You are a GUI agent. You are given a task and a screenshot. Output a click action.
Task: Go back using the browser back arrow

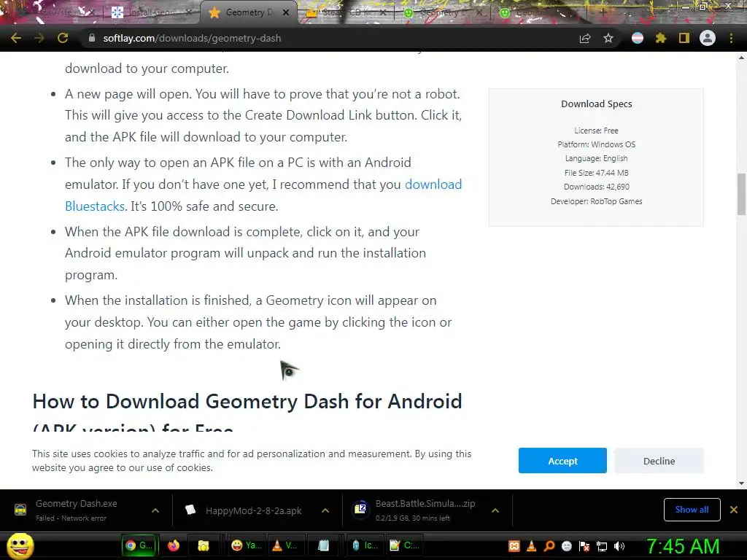(x=16, y=38)
